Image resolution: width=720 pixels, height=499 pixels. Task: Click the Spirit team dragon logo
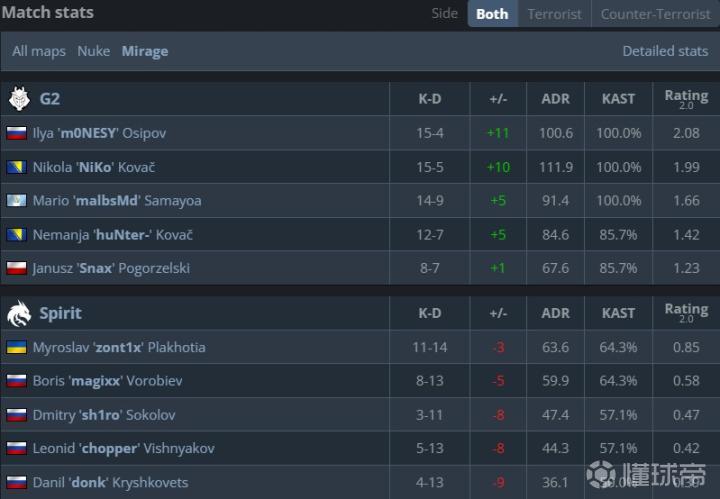coord(19,313)
